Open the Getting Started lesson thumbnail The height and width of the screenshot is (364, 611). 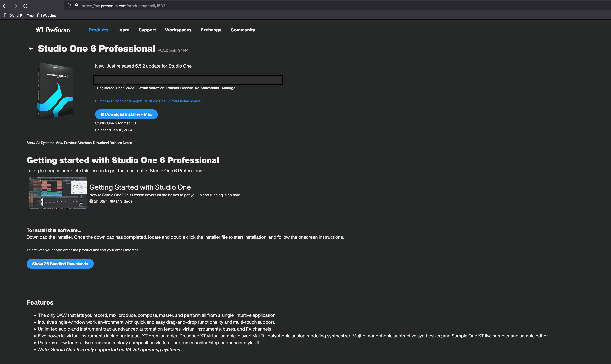coord(58,193)
